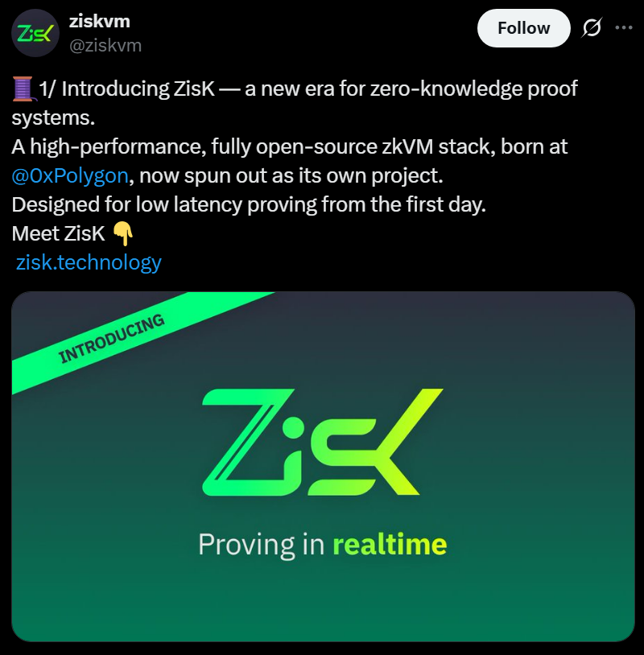Click the green INTRODUCING banner
Screen dimensions: 644x655
[111, 339]
